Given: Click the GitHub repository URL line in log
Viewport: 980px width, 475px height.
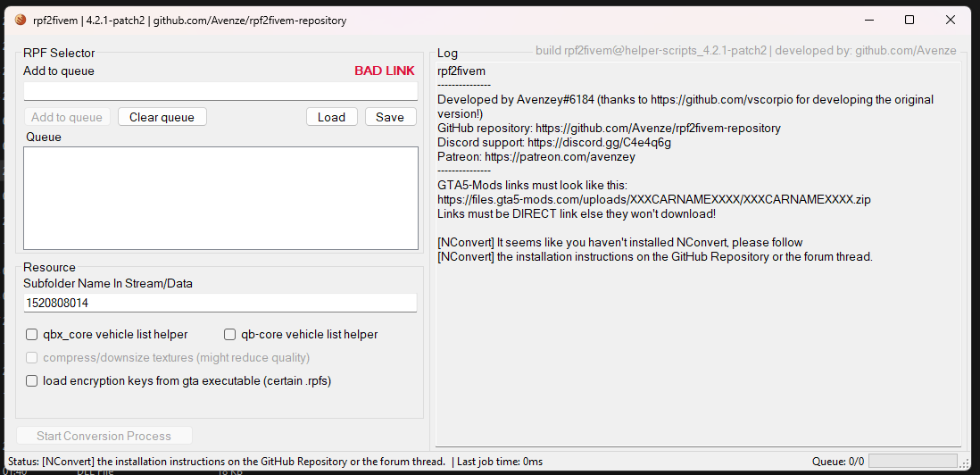Looking at the screenshot, I should tap(609, 129).
